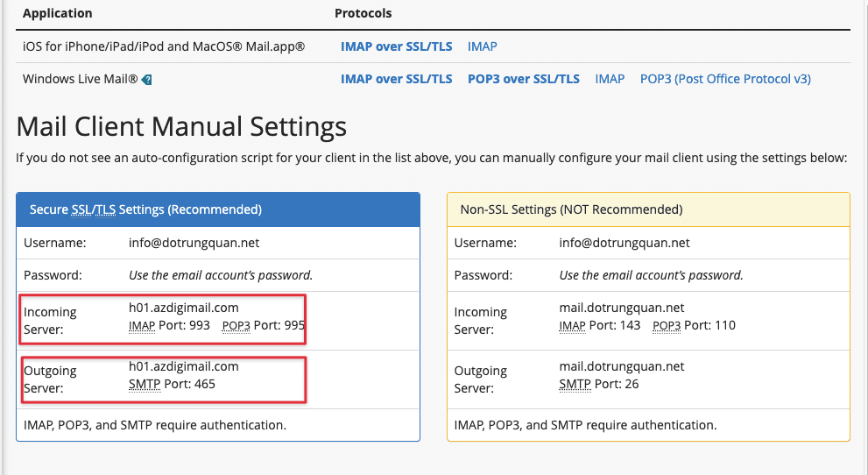
Task: Click the SMTP Port 26 text
Action: click(x=598, y=384)
